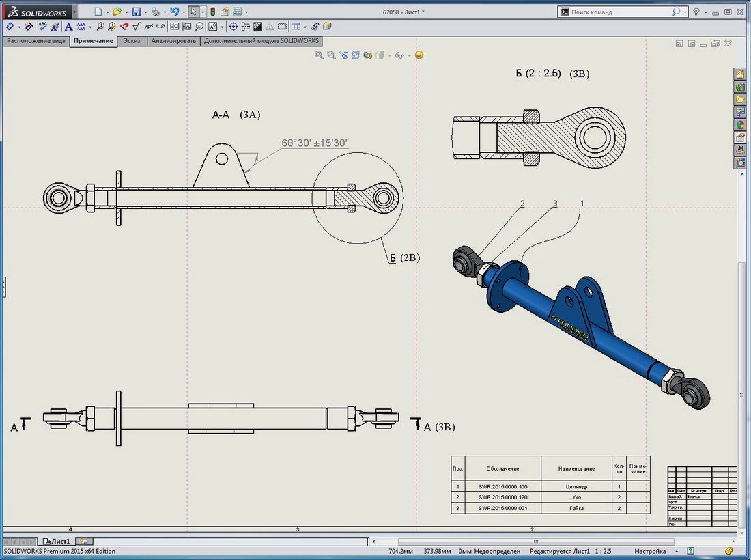This screenshot has height=560, width=751.
Task: Click the add new sheet tab icon
Action: (x=84, y=542)
